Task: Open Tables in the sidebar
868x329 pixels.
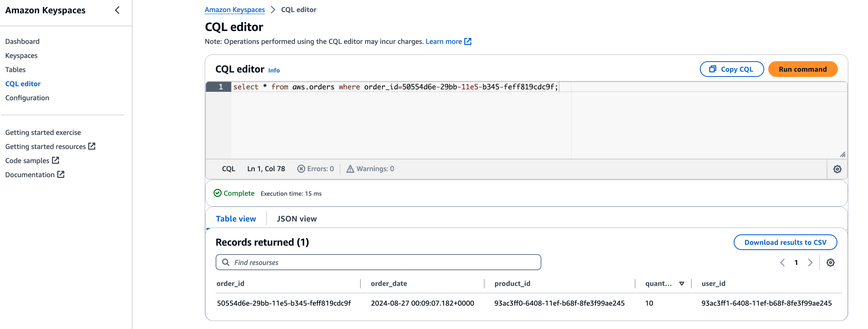Action: point(15,70)
